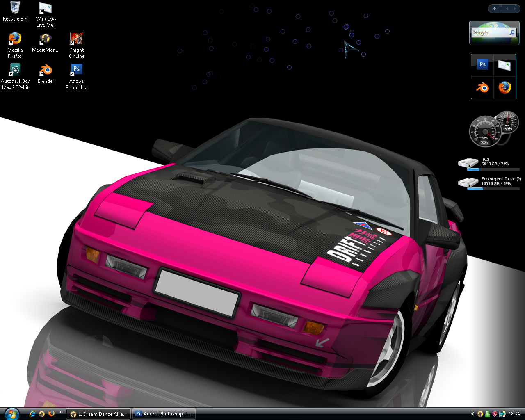The width and height of the screenshot is (525, 420).
Task: Expand hidden Quick Launch icons chevron
Action: click(x=61, y=412)
